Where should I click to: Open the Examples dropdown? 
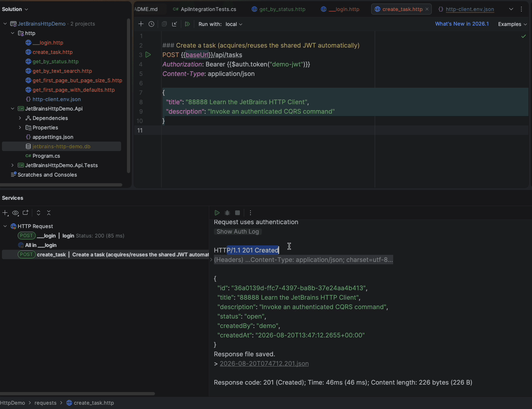pyautogui.click(x=512, y=24)
